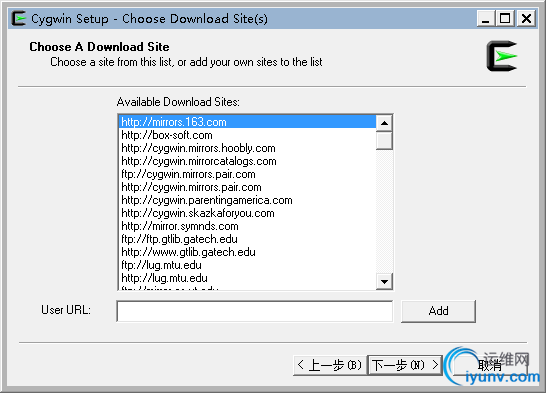Select ftp://ftp.gtlib.gatech.edu entry
Screen dimensions: 546x393
247,239
